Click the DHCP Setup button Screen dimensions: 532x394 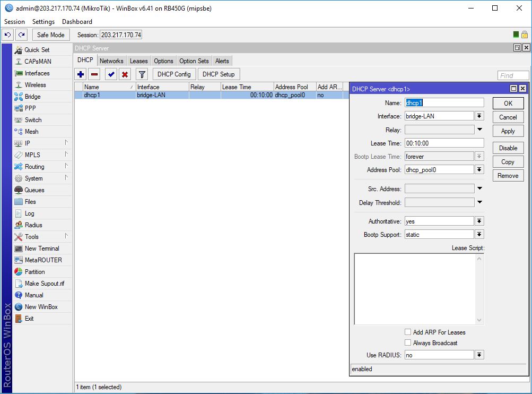(219, 74)
